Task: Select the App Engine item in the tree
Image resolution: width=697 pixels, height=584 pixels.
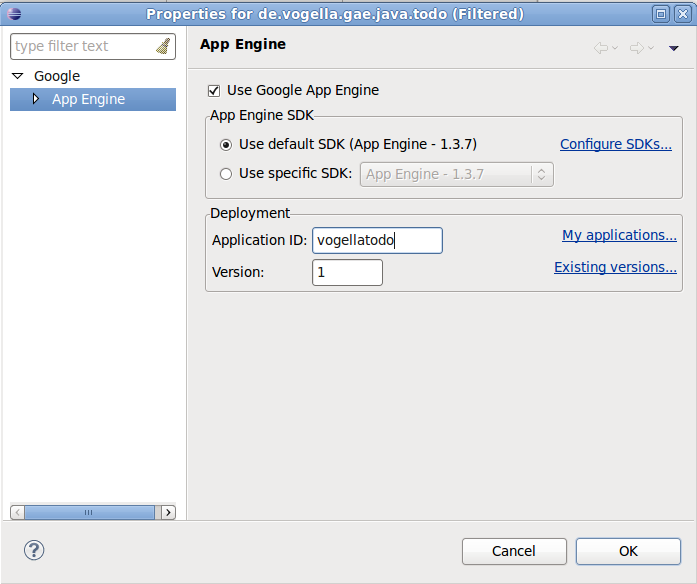Action: [88, 99]
